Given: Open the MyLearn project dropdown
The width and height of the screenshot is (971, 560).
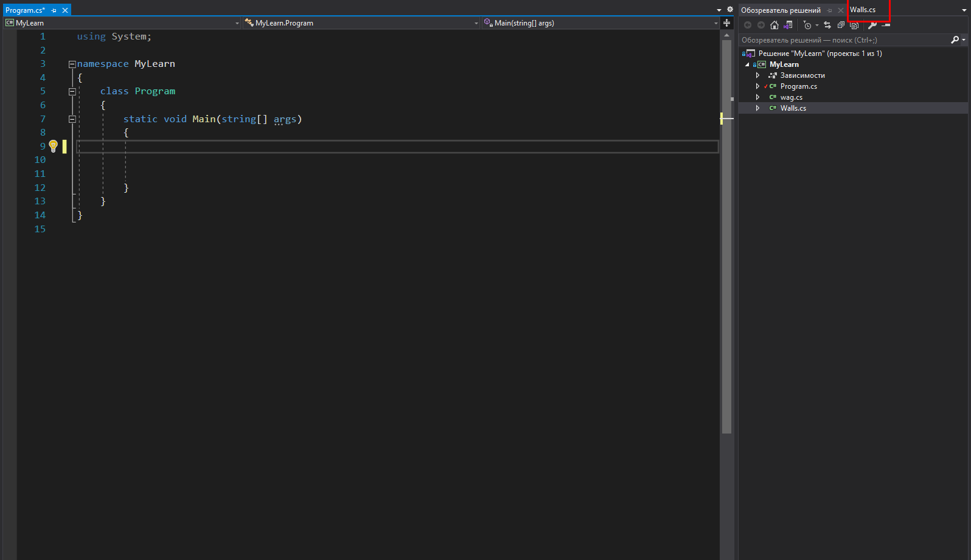Looking at the screenshot, I should (x=237, y=23).
